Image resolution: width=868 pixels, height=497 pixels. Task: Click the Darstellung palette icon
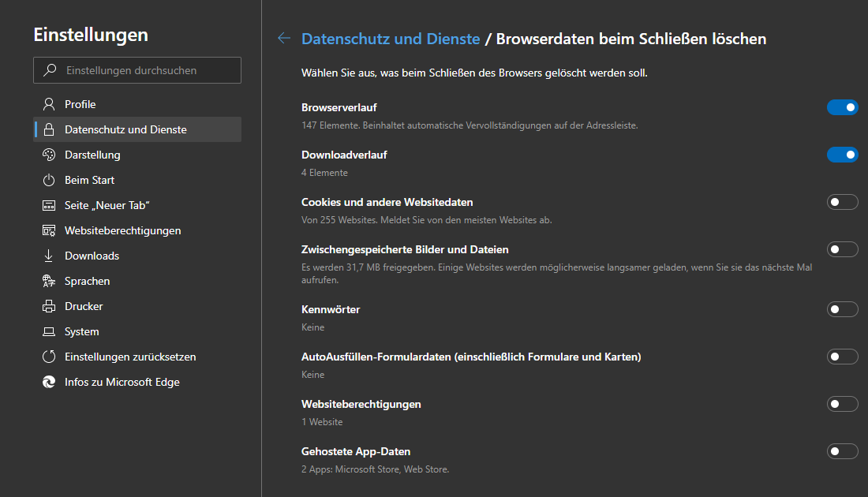49,155
